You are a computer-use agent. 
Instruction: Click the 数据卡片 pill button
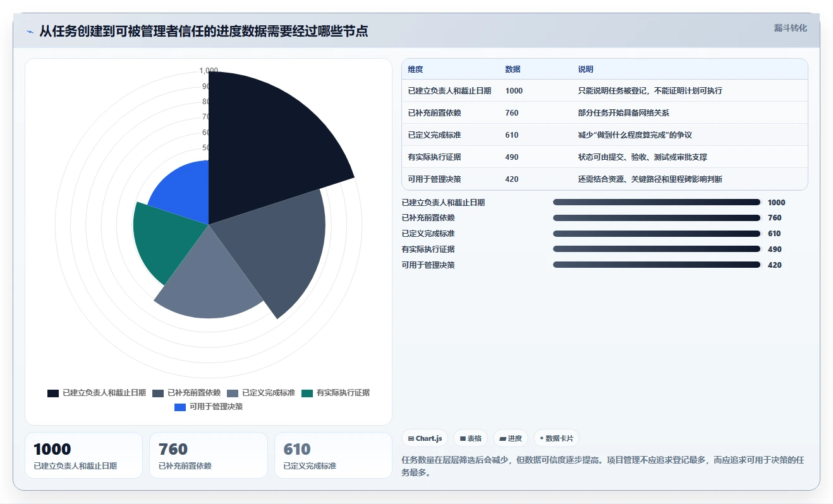[x=556, y=438]
